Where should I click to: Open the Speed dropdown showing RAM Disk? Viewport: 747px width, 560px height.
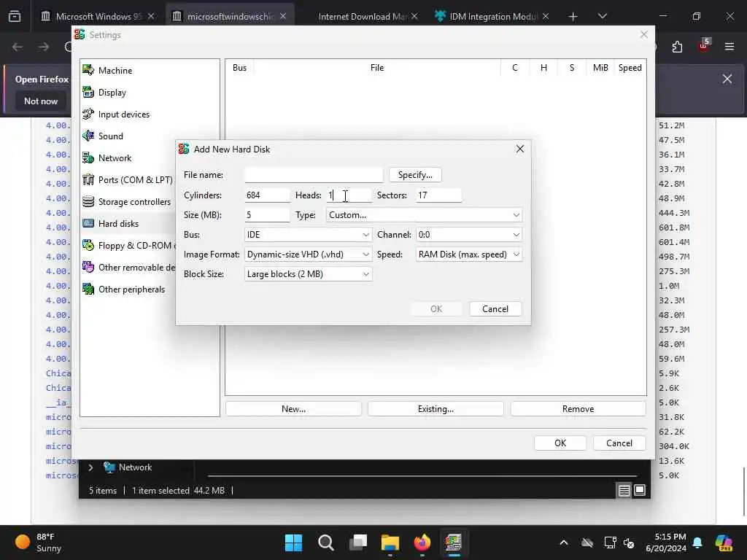(x=469, y=254)
